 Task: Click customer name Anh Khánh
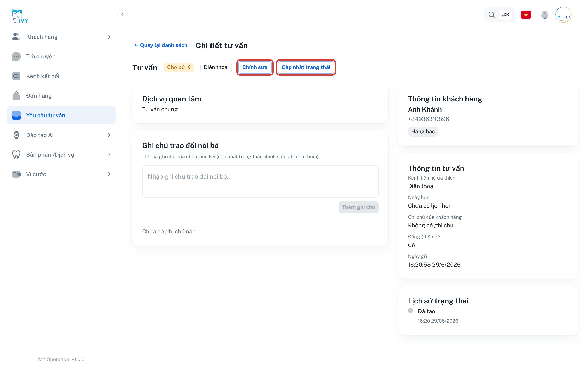[425, 110]
